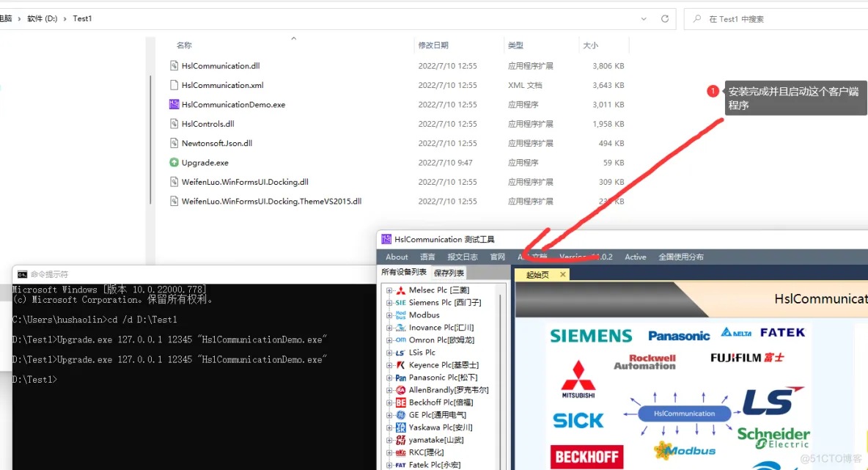
Task: Click the WeifenLuo.WinFormsUI.Docking.dll file icon
Action: tap(174, 182)
